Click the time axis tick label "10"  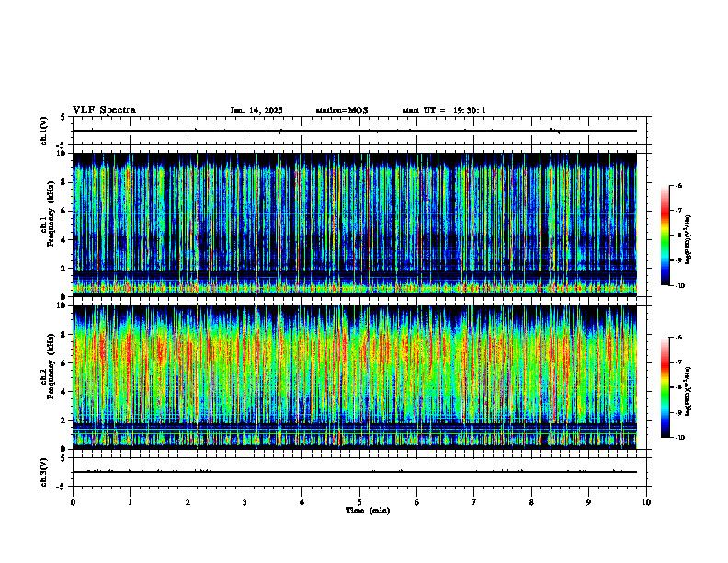pyautogui.click(x=646, y=502)
